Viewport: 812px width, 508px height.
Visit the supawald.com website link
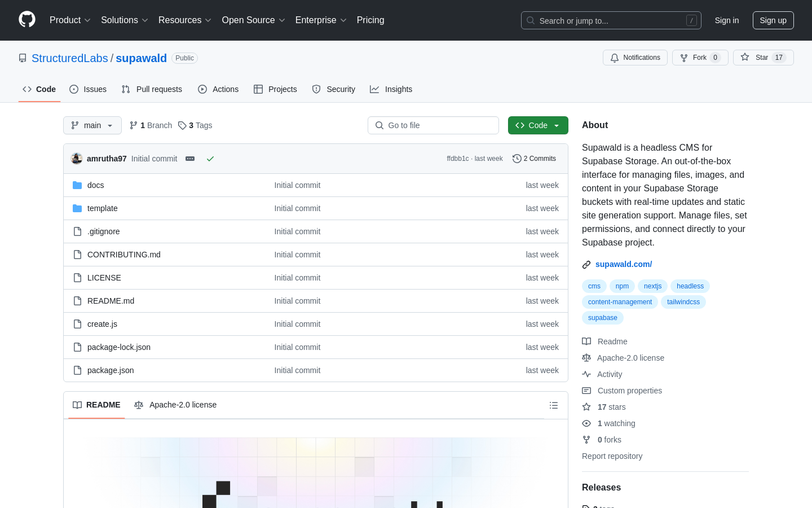(624, 264)
